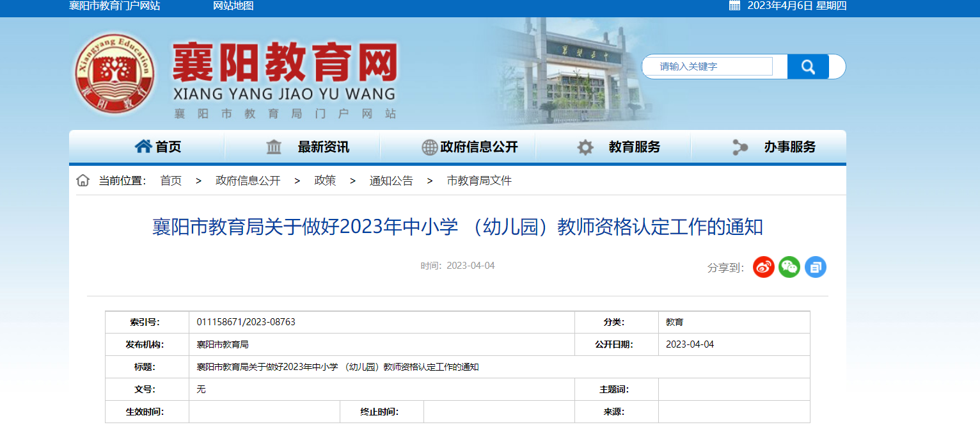
Task: Click the 时间：2023-04-04 text
Action: [457, 266]
